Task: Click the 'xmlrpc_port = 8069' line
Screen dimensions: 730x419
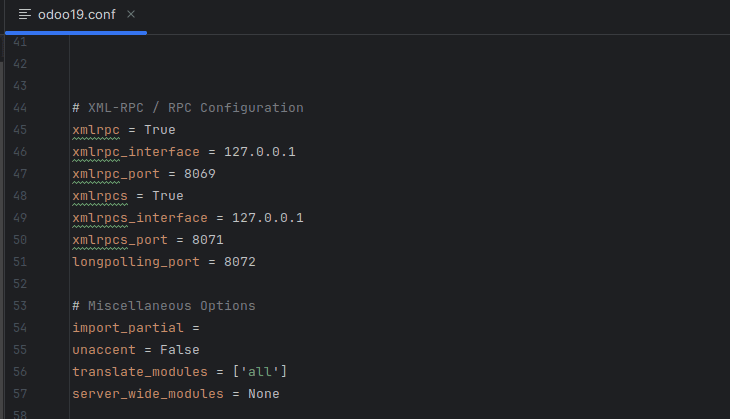Action: [144, 174]
